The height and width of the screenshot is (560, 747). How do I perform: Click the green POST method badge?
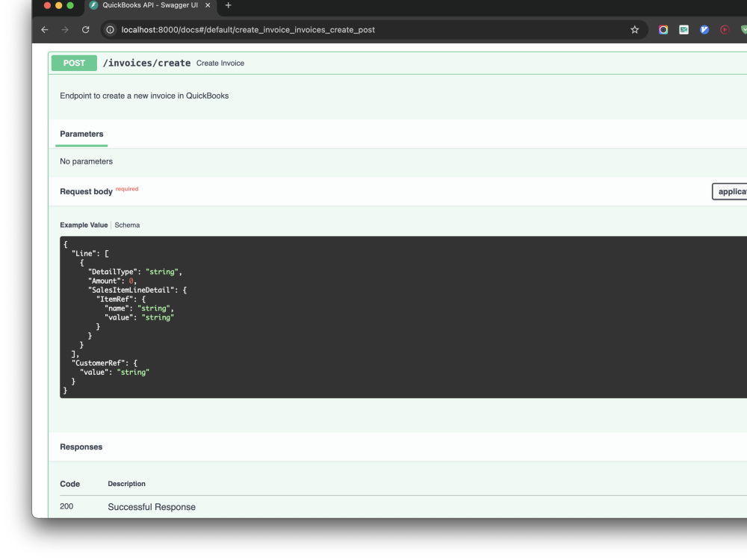(74, 63)
